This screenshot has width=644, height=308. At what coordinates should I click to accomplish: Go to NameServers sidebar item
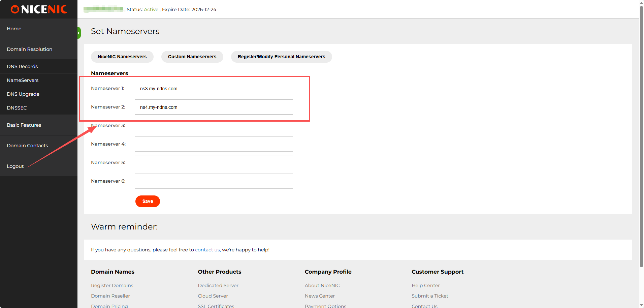coord(23,80)
